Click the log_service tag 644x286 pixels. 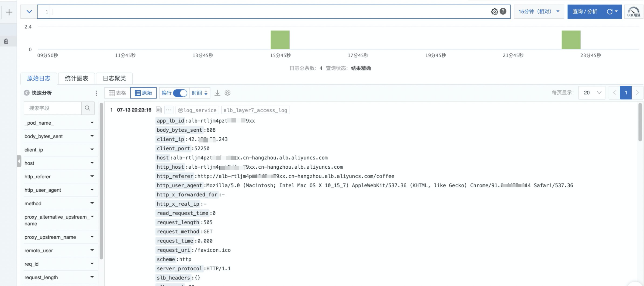coord(197,110)
